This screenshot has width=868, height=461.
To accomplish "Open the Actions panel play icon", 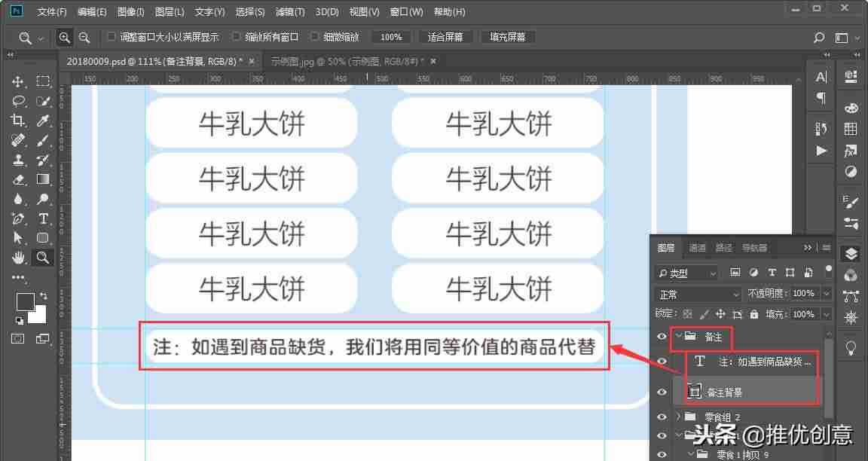I will click(821, 151).
